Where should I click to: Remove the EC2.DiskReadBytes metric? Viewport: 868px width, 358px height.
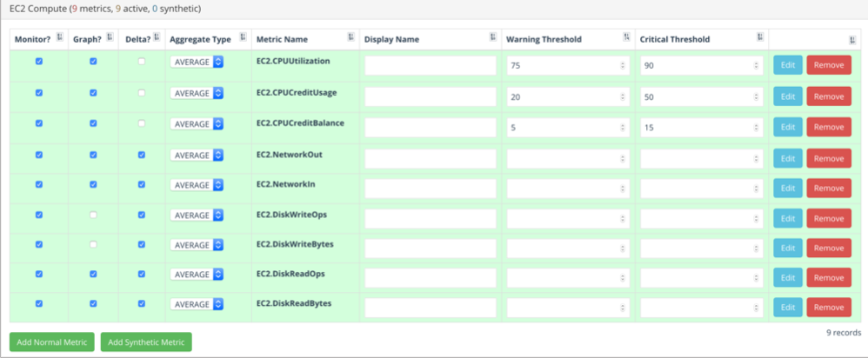point(829,308)
